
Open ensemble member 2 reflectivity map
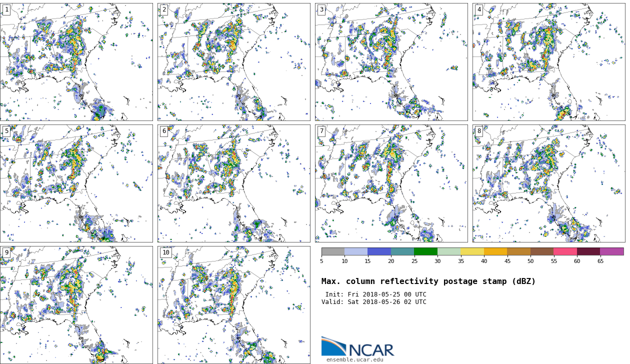(x=233, y=62)
